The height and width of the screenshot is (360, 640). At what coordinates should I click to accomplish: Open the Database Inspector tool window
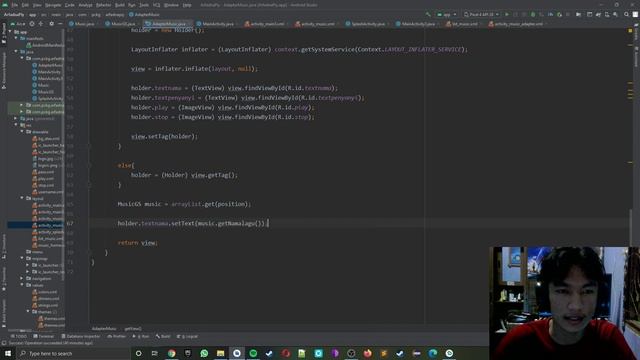click(80, 336)
